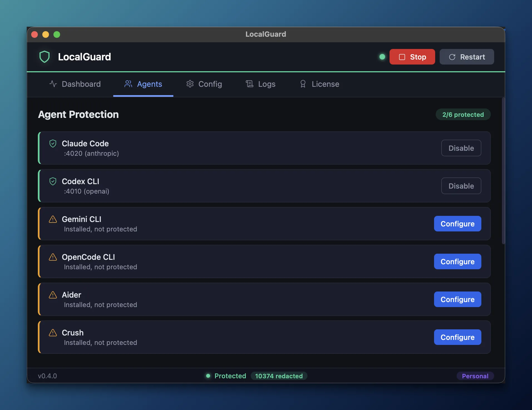Click the shield check icon beside Codex CLI
The height and width of the screenshot is (410, 532).
click(x=53, y=181)
